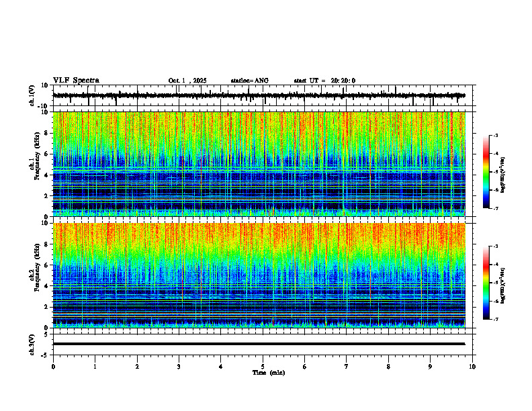Viewport: 532px width, 411px height.
Task: Click the ch.2 colorbar '-3' tick label
Action: pyautogui.click(x=496, y=246)
